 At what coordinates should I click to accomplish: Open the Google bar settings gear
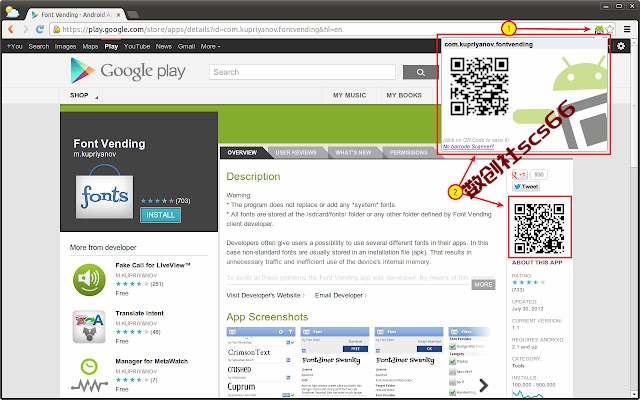coord(621,46)
